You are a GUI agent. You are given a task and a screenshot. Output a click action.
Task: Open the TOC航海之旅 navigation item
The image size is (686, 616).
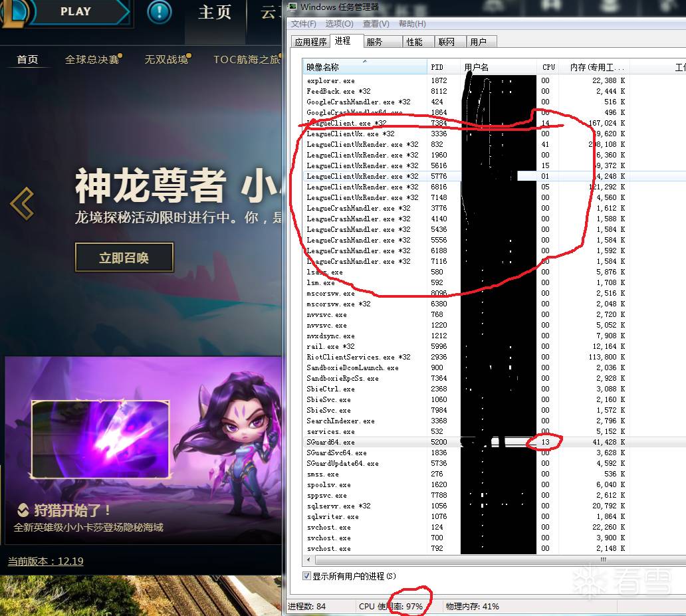[x=247, y=60]
